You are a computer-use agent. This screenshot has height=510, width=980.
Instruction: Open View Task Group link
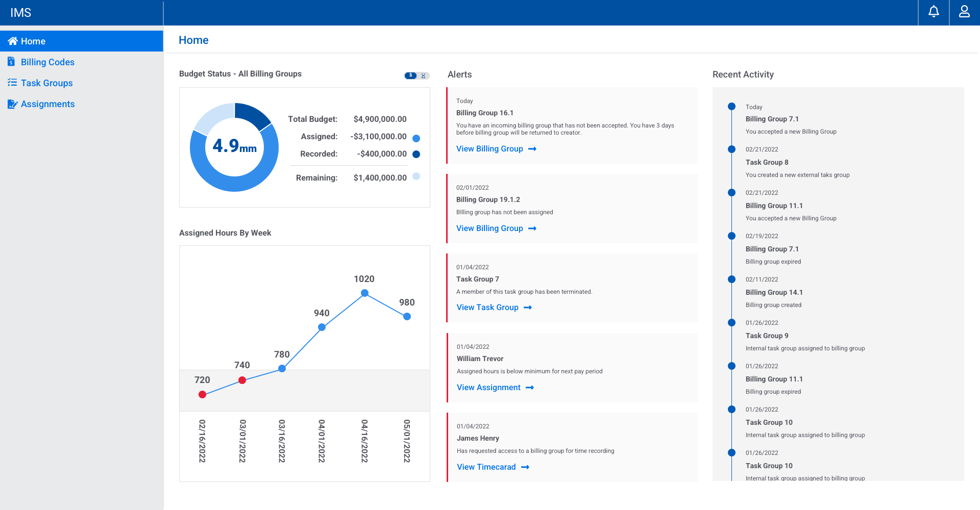[x=487, y=308]
